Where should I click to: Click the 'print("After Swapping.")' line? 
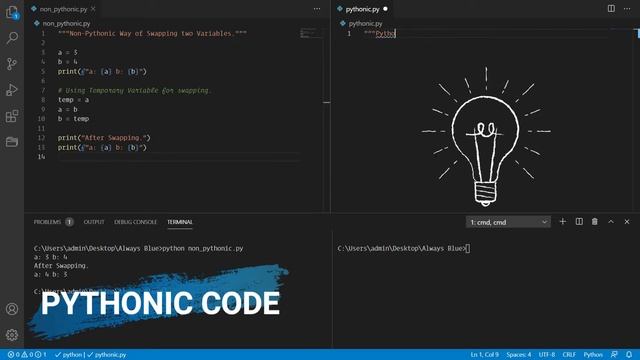pyautogui.click(x=104, y=138)
